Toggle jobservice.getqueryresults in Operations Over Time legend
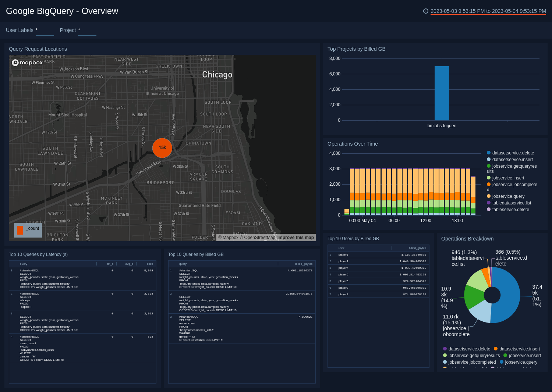This screenshot has height=392, width=552. [x=512, y=169]
